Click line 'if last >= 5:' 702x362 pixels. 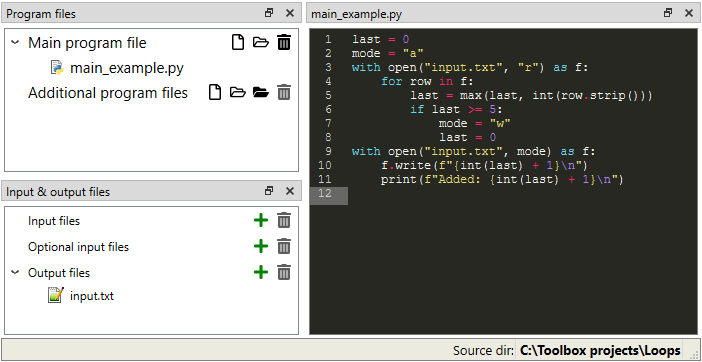coord(457,109)
